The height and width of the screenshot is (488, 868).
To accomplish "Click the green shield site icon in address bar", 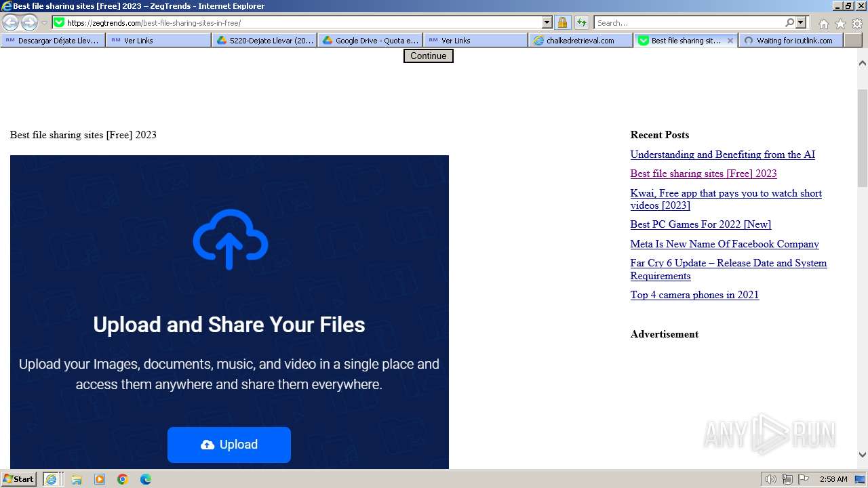I will click(x=60, y=22).
